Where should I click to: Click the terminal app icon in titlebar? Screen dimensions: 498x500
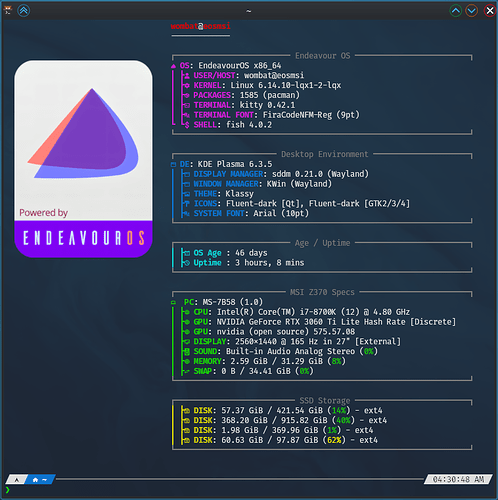[x=8, y=10]
